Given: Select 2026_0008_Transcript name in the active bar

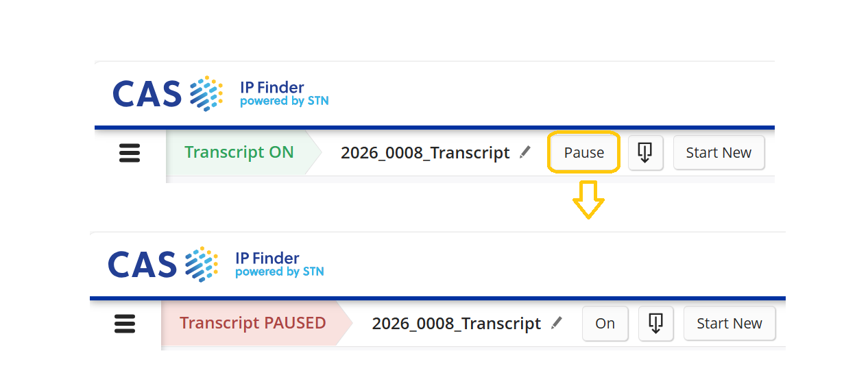Looking at the screenshot, I should [425, 153].
